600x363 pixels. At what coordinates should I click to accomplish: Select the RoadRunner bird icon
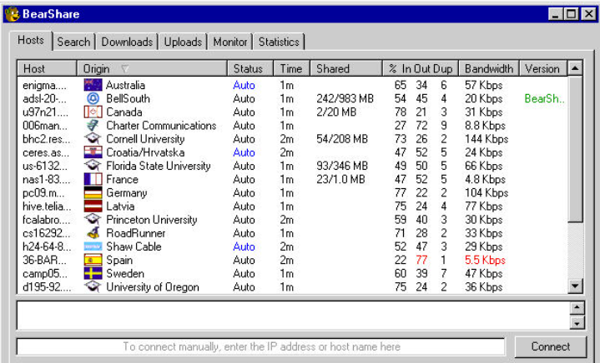[x=93, y=233]
